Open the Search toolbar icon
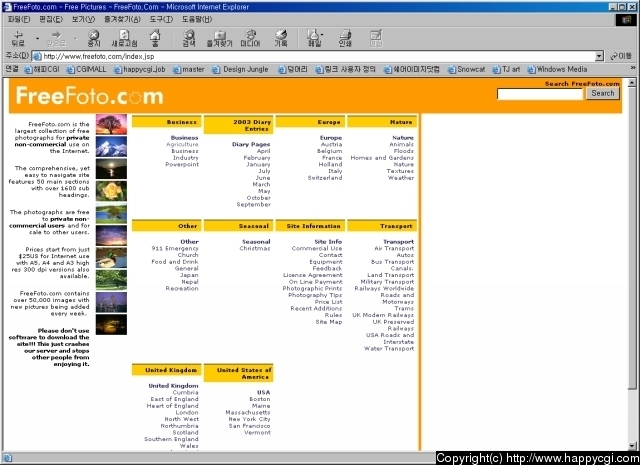This screenshot has height=465, width=640. point(189,38)
